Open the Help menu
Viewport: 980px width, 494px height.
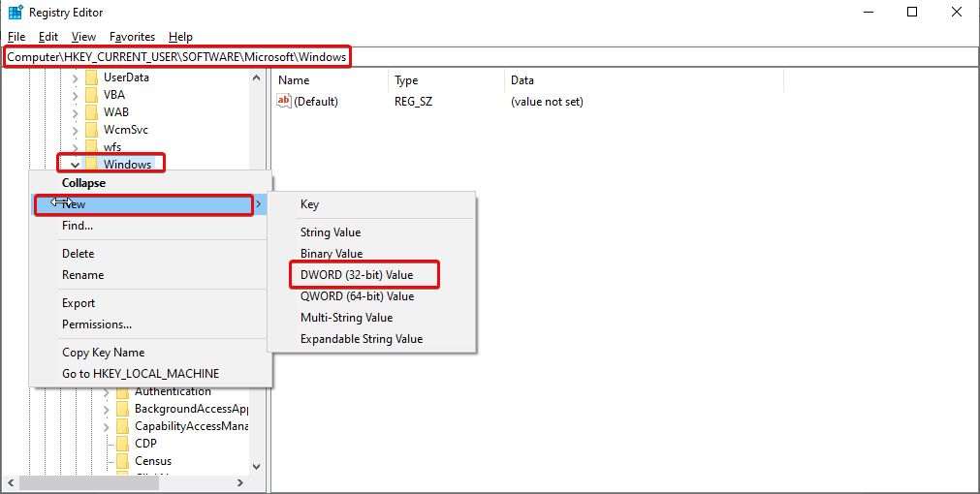[x=180, y=37]
